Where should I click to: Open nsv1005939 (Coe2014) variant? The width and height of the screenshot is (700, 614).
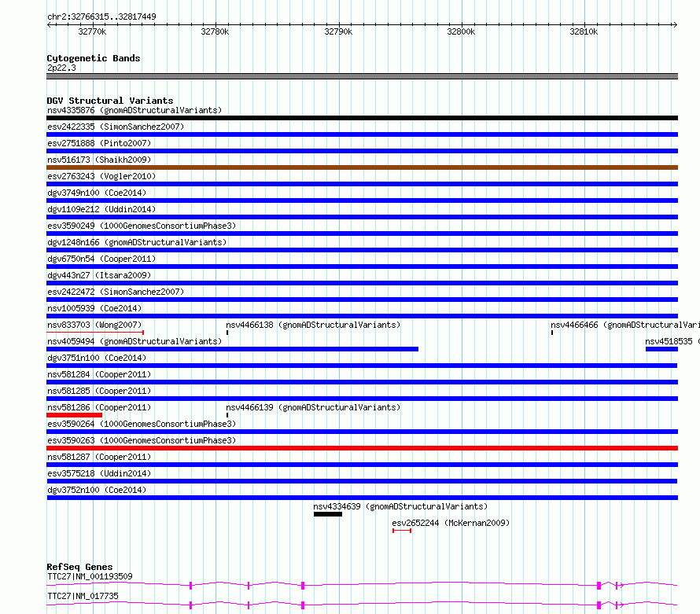[x=94, y=308]
